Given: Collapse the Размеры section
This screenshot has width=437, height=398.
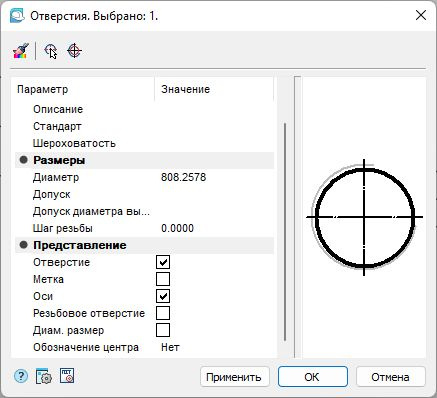Looking at the screenshot, I should (23, 160).
